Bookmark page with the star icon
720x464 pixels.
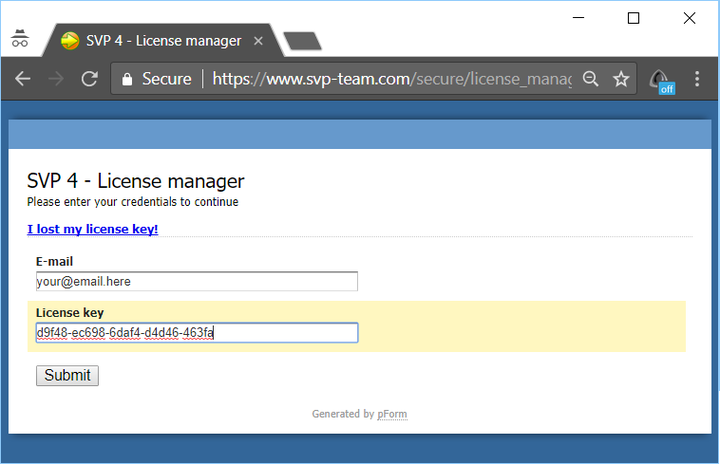(621, 79)
